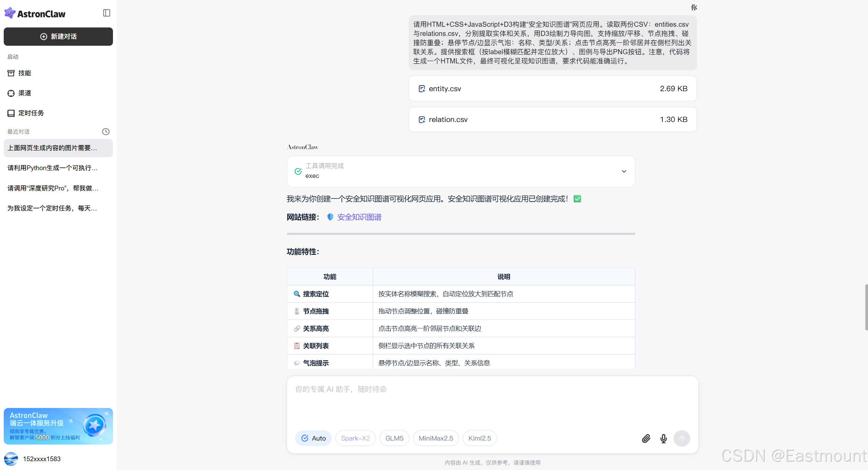Click the user avatar icon

[11, 459]
